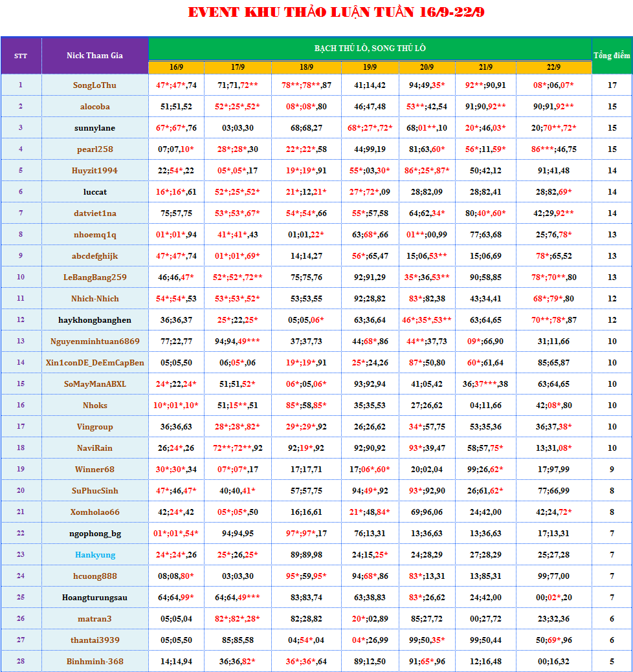Image resolution: width=633 pixels, height=672 pixels.
Task: Click row number 28 in STT column
Action: pos(21,661)
